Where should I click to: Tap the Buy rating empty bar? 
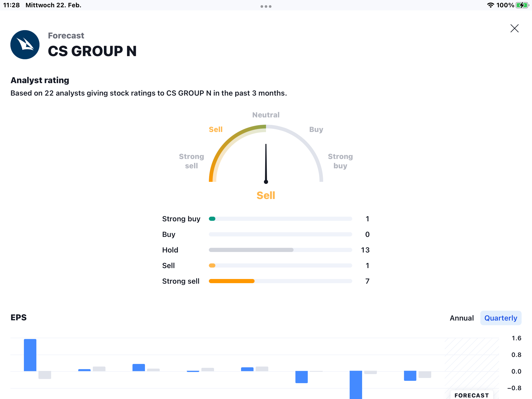point(280,234)
